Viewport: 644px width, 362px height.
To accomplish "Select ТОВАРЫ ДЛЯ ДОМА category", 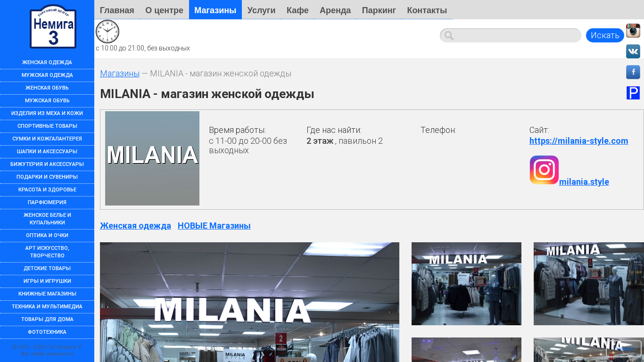I will coord(47,320).
